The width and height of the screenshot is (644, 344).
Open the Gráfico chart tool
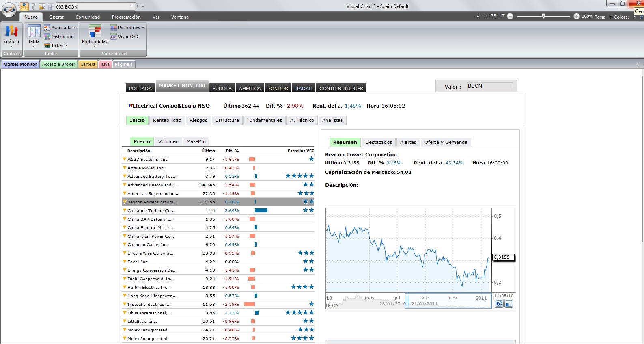pos(11,35)
